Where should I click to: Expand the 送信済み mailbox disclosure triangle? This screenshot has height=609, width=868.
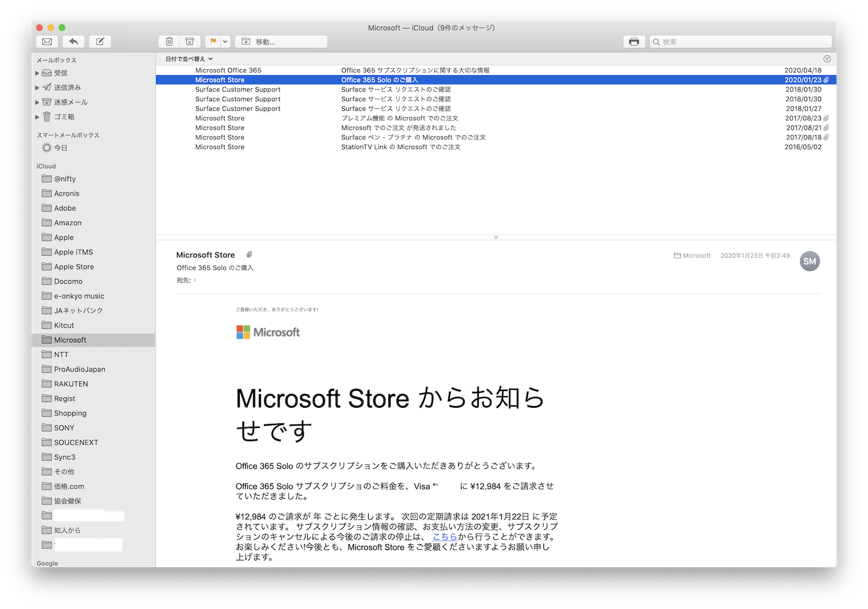[37, 88]
